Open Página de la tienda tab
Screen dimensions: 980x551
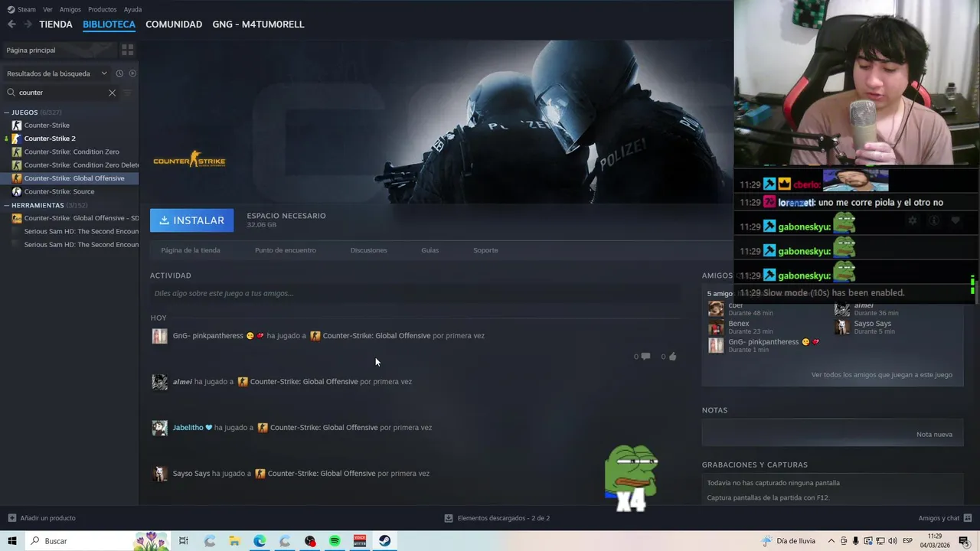point(191,250)
